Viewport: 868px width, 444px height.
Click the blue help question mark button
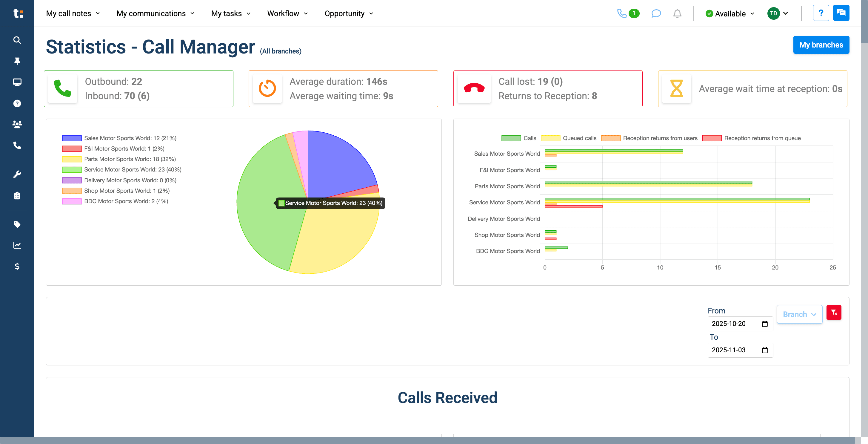pyautogui.click(x=821, y=13)
